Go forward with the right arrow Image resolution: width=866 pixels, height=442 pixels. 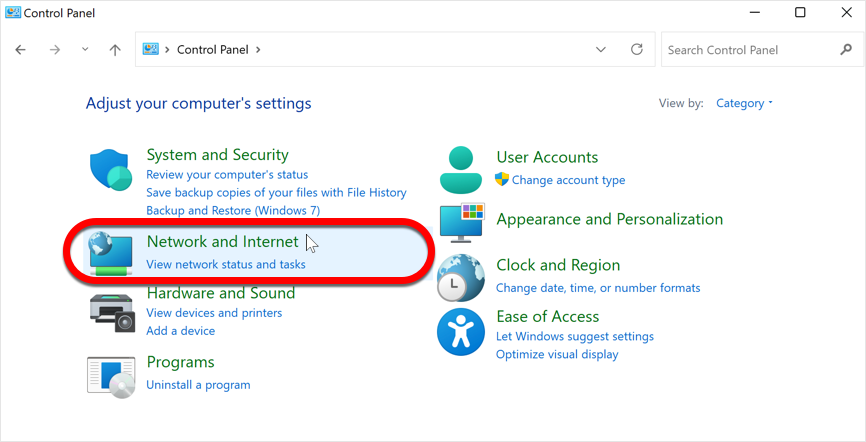55,50
